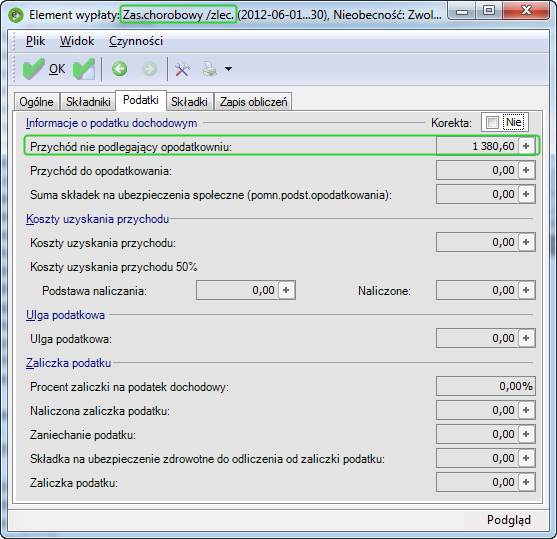The height and width of the screenshot is (539, 557).
Task: Click plus button beside Składka na ubezpieczenie zdrowotne
Action: click(526, 458)
